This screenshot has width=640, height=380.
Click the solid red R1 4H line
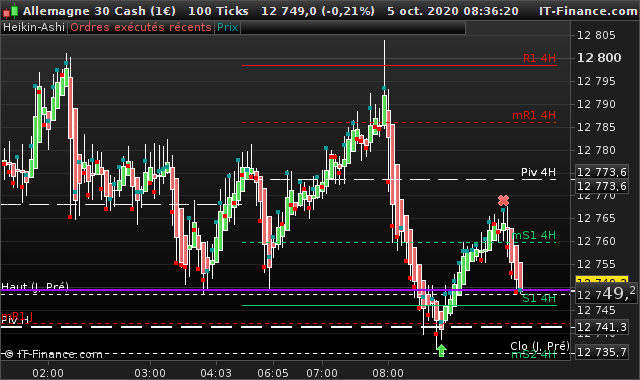tap(399, 65)
